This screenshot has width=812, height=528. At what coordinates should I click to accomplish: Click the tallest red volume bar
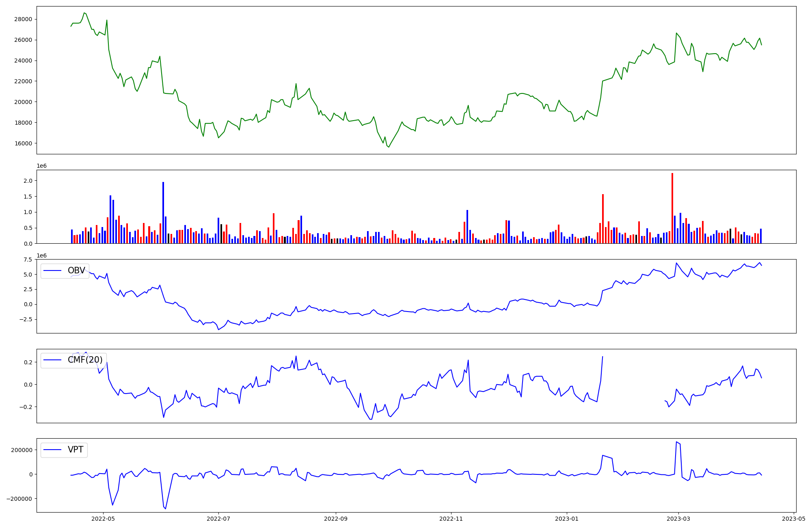coord(672,208)
